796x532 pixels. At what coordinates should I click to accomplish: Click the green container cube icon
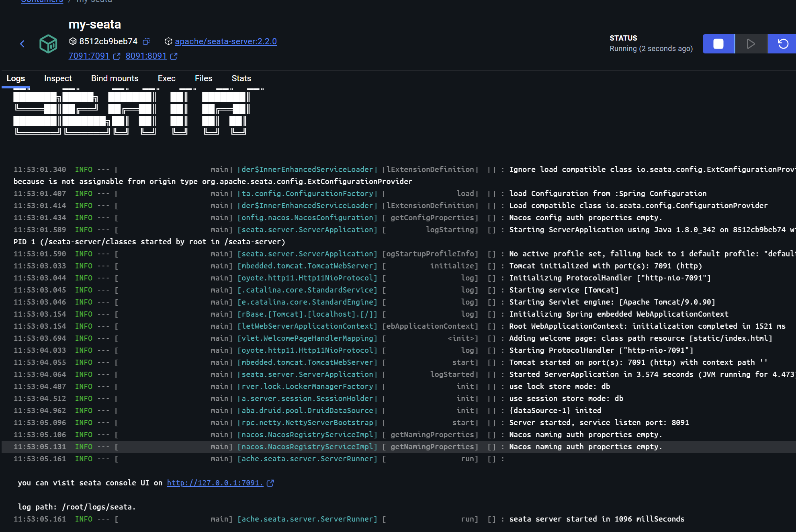48,43
